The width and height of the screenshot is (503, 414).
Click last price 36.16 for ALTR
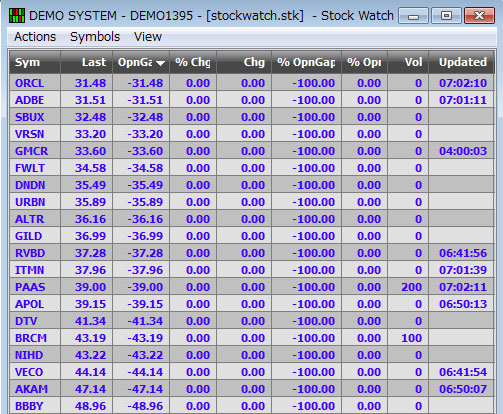(x=90, y=219)
